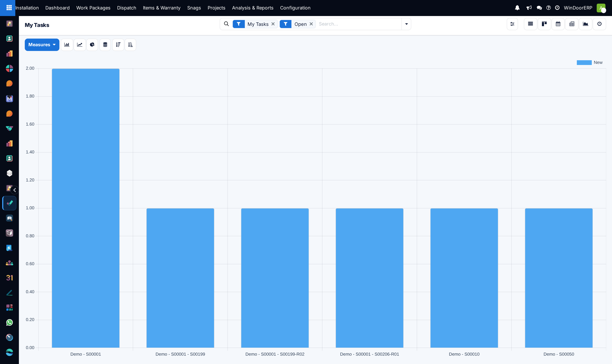Screen dimensions: 612x364
Task: Open the four-color circle app in sidebar
Action: pos(9,68)
